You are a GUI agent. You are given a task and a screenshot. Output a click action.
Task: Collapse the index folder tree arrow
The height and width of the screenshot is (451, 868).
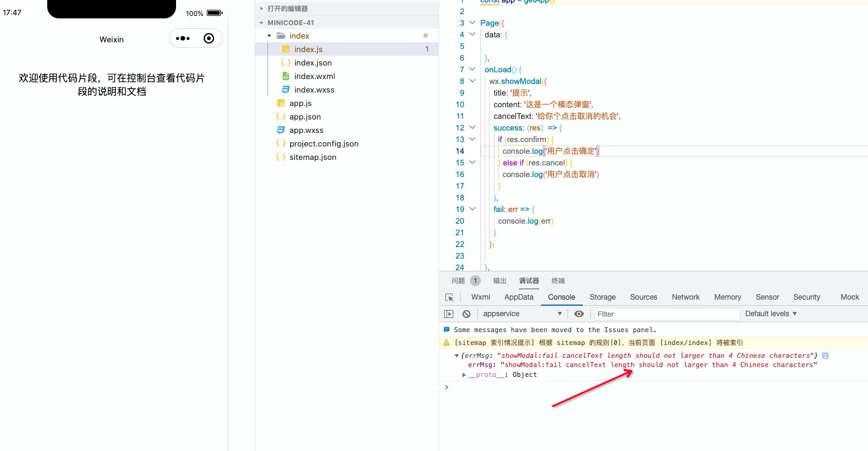pyautogui.click(x=269, y=36)
